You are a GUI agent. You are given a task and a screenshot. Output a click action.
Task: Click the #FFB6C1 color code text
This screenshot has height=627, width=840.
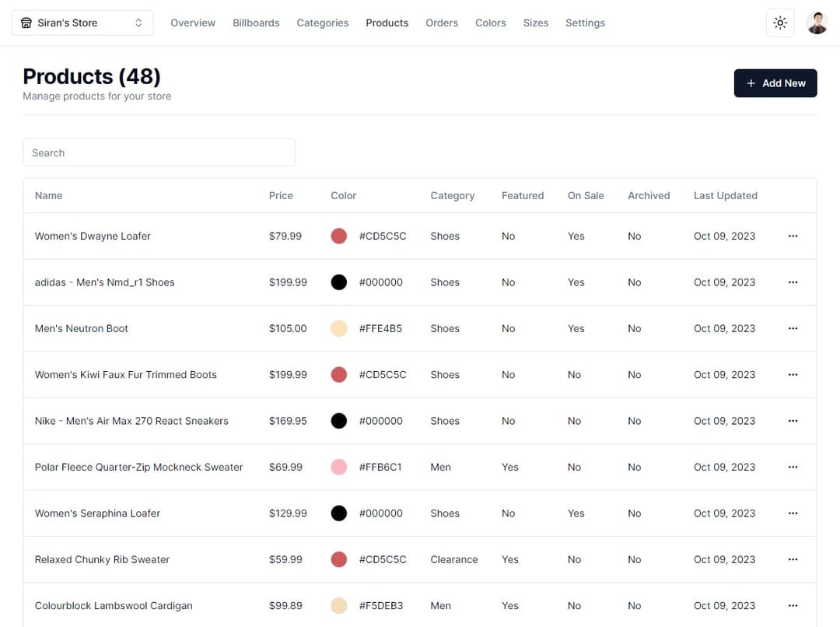(x=380, y=468)
